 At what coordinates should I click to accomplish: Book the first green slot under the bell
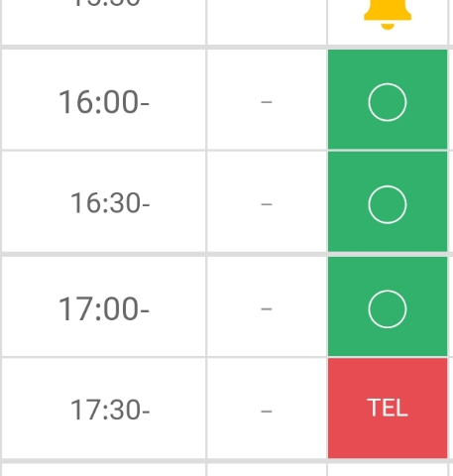(x=388, y=99)
